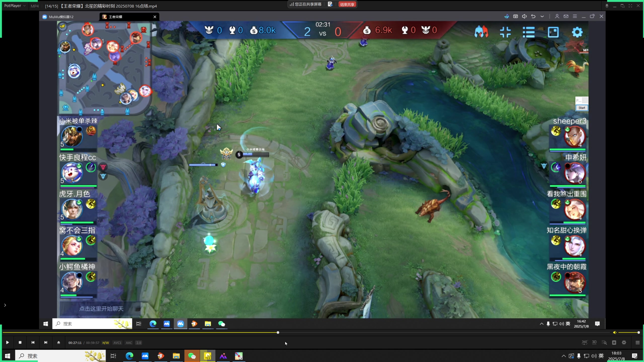This screenshot has height=362, width=644.
Task: Select player 知名甜心换弹 hero portrait
Action: click(x=575, y=246)
